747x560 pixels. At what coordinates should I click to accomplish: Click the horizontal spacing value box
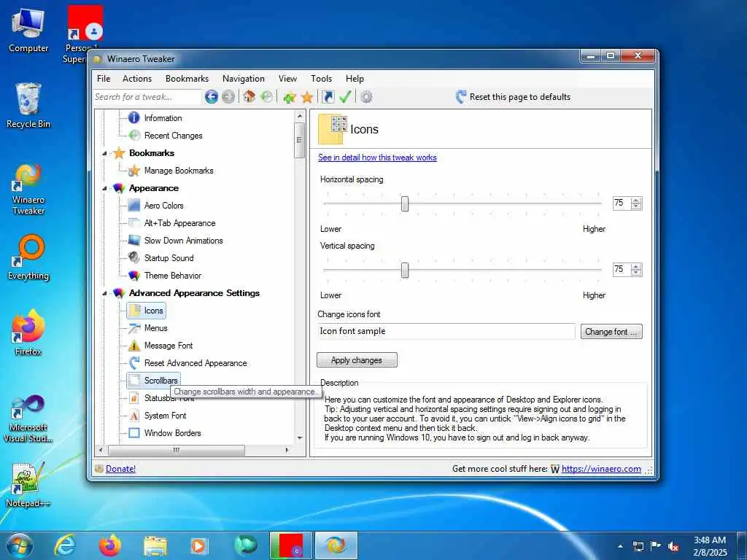tap(622, 203)
